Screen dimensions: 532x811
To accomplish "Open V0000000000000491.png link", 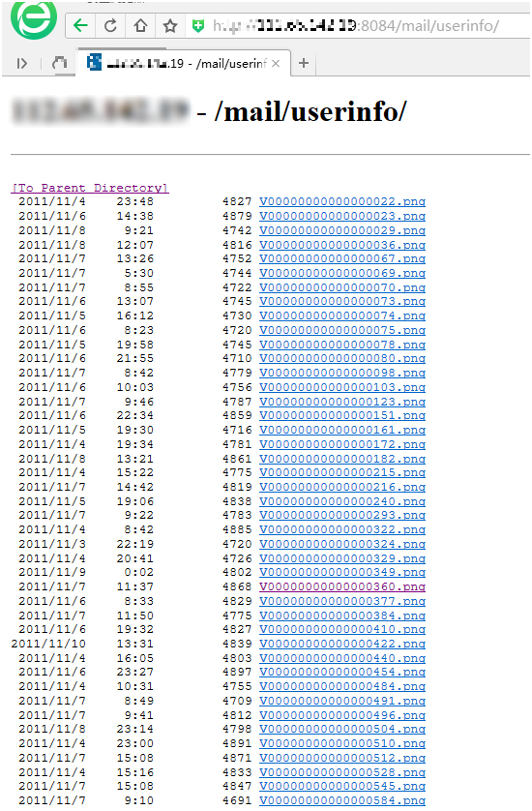I will 342,701.
